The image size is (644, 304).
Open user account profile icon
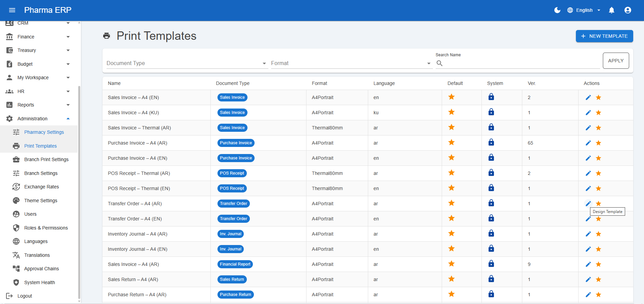pyautogui.click(x=627, y=10)
